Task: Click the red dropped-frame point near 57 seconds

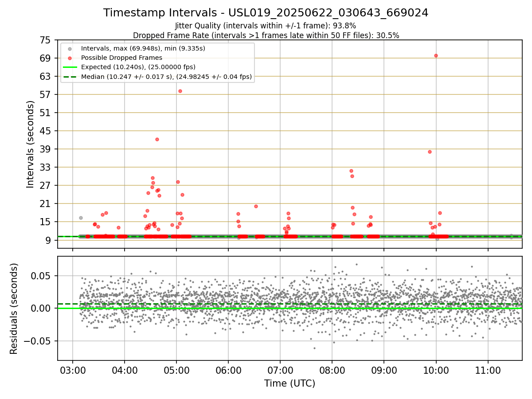Action: tap(180, 91)
